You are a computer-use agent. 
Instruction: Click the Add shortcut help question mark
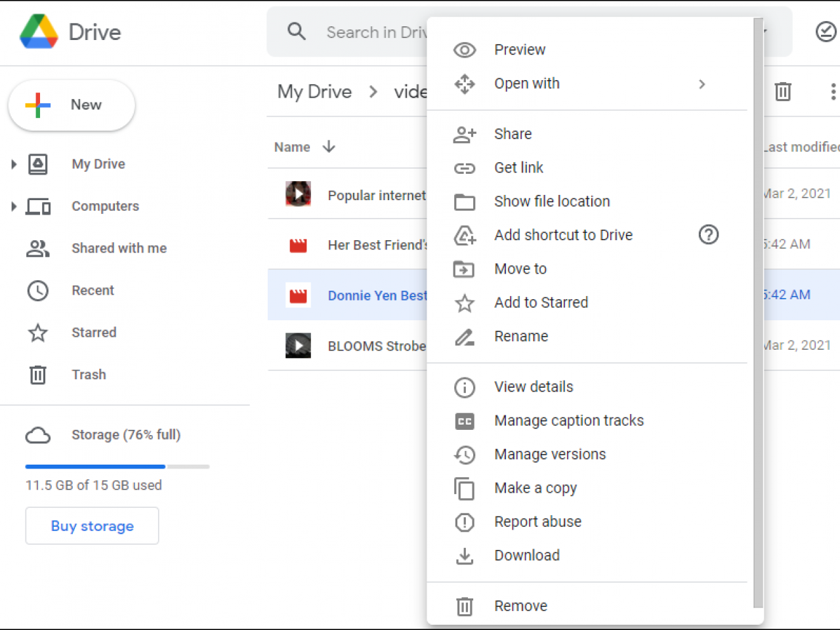pos(709,235)
